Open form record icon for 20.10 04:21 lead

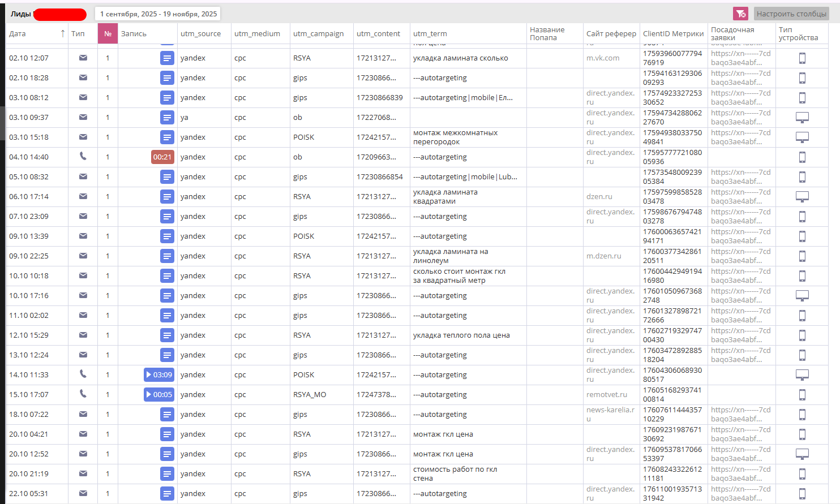pos(167,434)
